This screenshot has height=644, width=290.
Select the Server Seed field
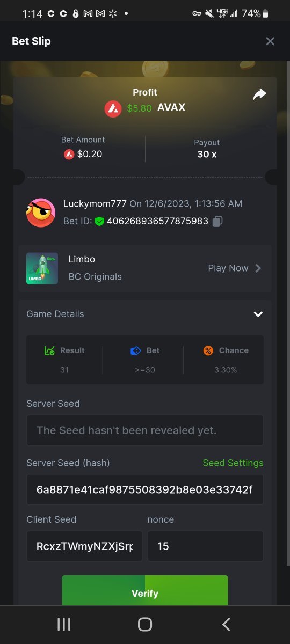click(x=145, y=430)
